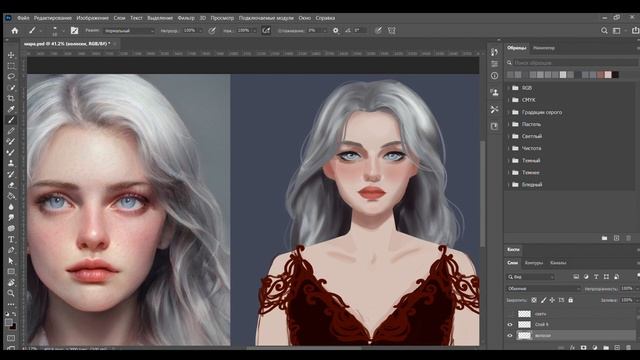
Task: Open the layer filter kind dropdown
Action: 531,277
